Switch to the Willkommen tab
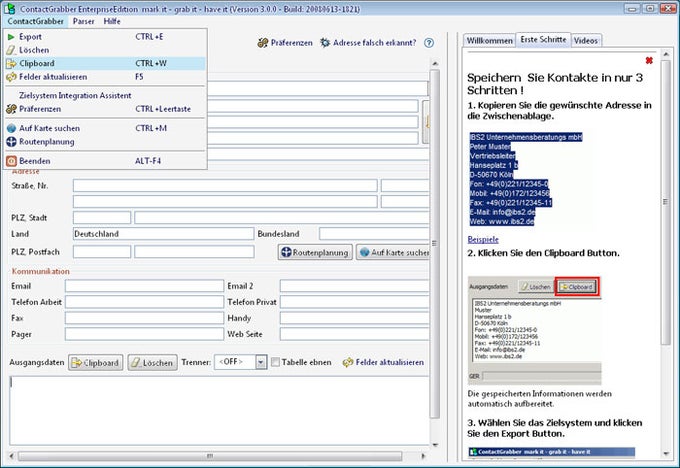This screenshot has width=680, height=468. pos(489,41)
